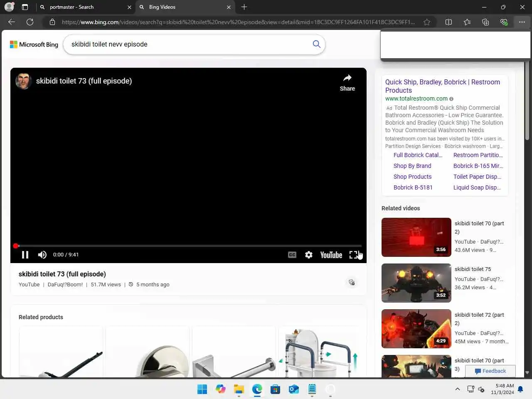Viewport: 532px width, 399px height.
Task: Close the Bing Videos tab
Action: (229, 7)
